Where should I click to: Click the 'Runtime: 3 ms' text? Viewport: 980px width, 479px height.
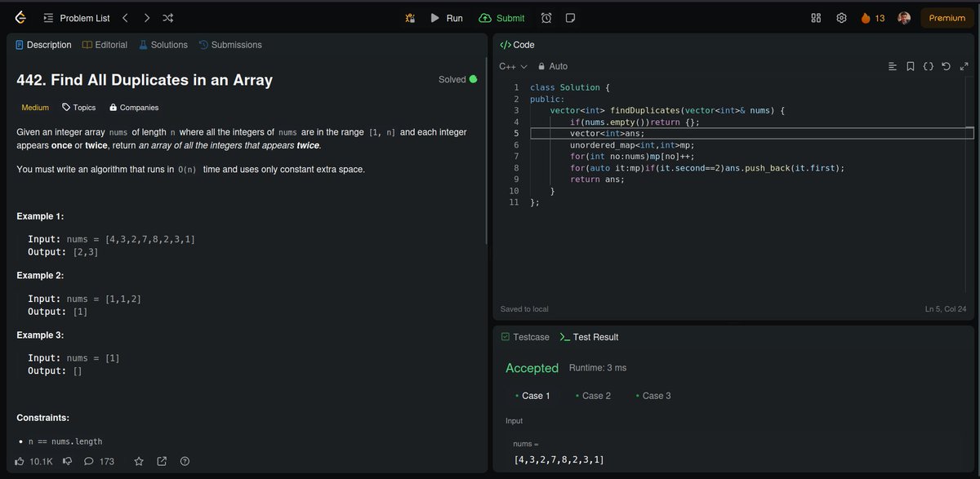click(x=598, y=368)
